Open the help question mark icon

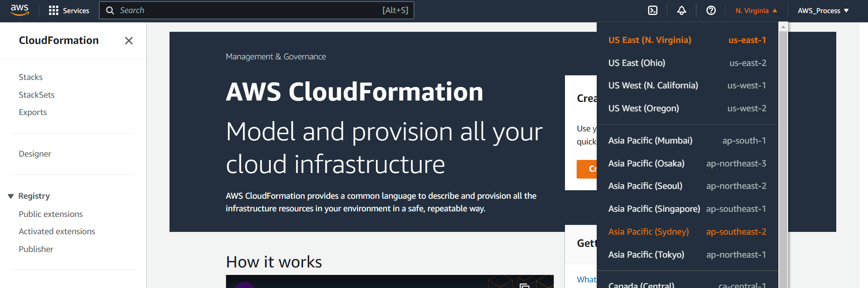point(711,10)
